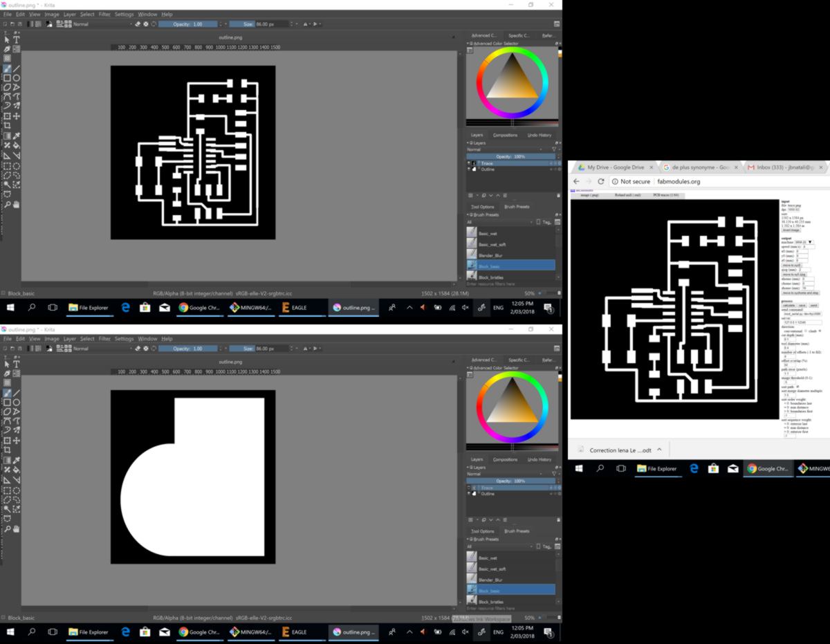Select the Fill bucket tool in upper Krita window

click(17, 145)
